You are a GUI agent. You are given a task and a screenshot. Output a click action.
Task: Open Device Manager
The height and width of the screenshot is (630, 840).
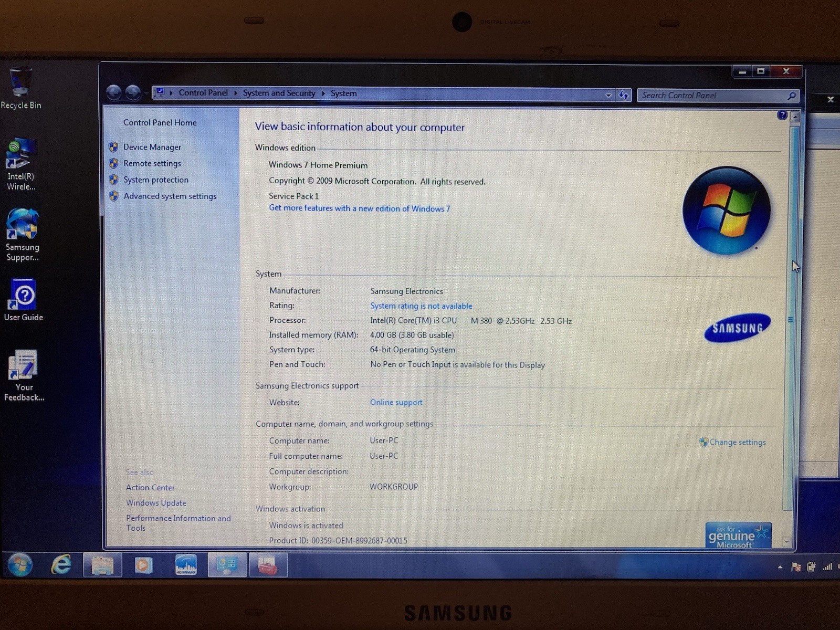(152, 147)
